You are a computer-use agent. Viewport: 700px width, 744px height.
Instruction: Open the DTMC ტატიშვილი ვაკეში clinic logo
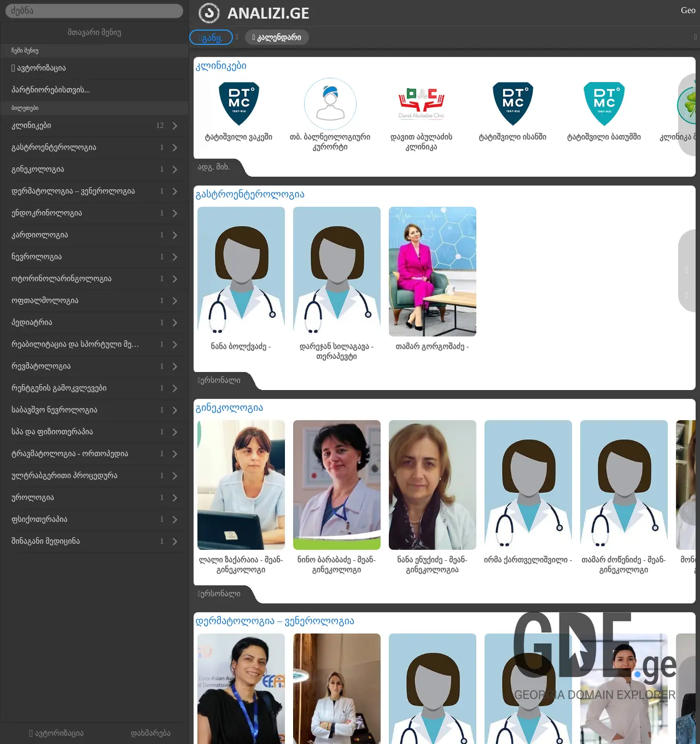pyautogui.click(x=240, y=103)
